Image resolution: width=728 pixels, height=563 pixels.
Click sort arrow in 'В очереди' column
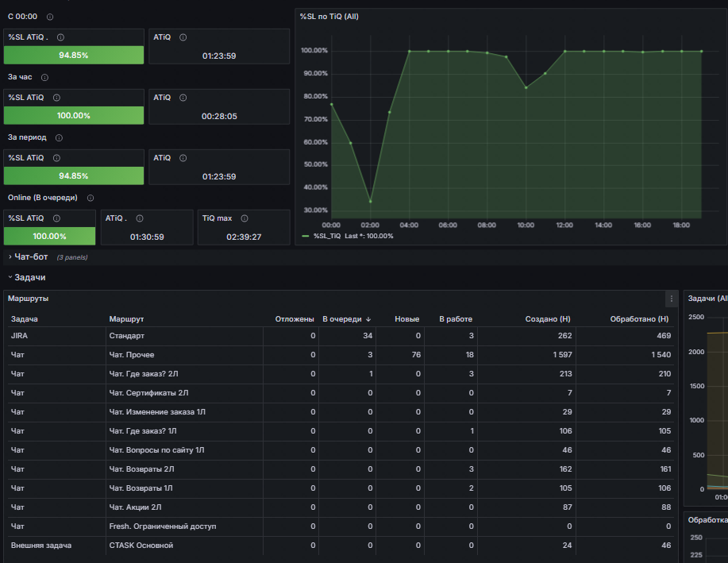(368, 319)
